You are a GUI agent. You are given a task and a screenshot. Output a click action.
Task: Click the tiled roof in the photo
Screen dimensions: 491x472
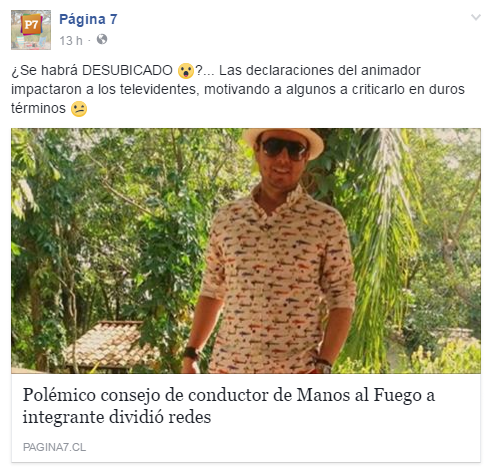click(x=110, y=345)
